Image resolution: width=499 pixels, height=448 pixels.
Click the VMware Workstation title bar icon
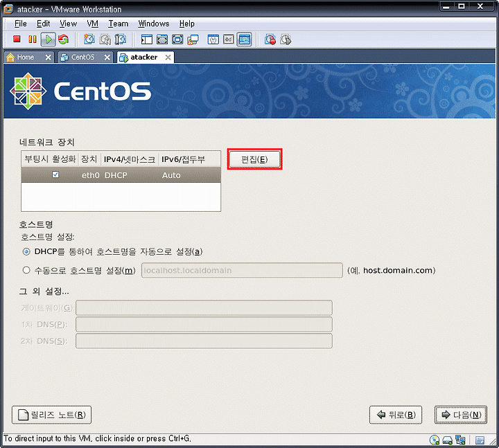click(8, 9)
